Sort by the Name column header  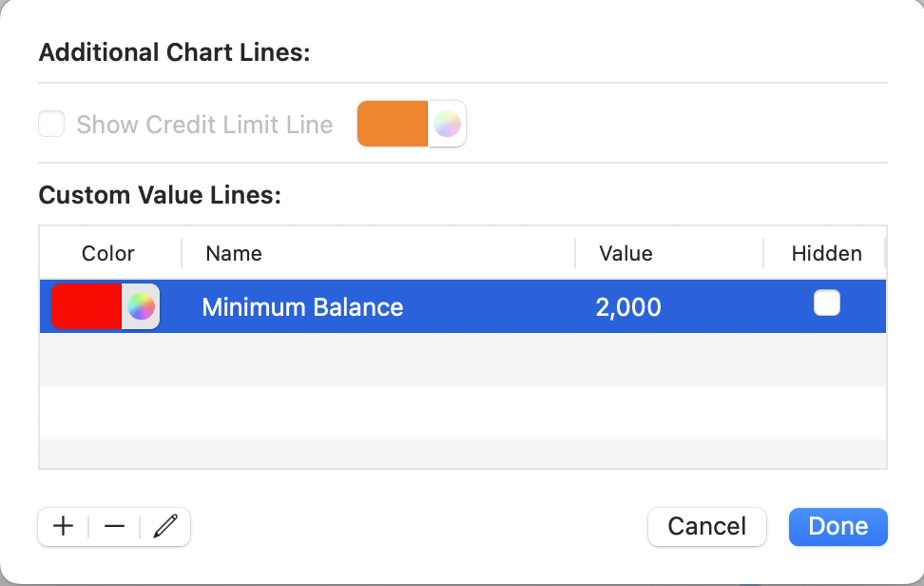pyautogui.click(x=234, y=253)
